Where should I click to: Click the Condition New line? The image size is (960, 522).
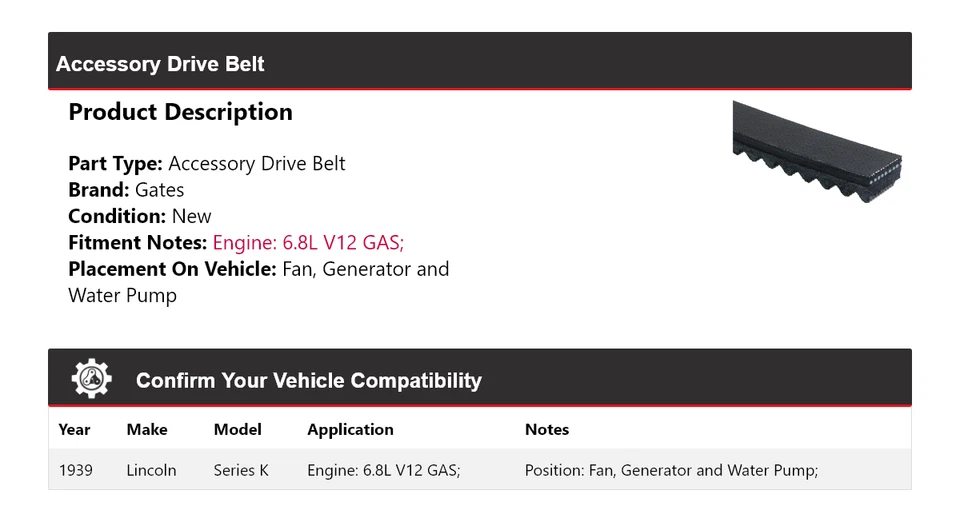pyautogui.click(x=140, y=216)
